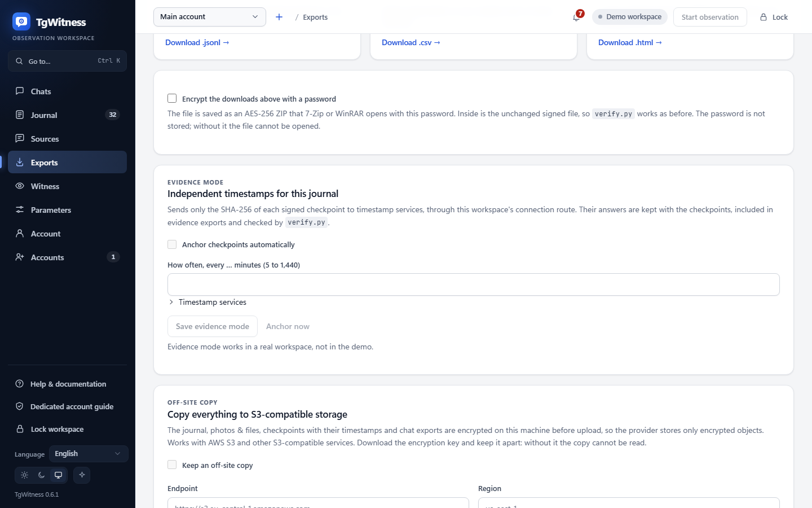Click the Journal count badge 32
The image size is (812, 508).
coord(113,115)
